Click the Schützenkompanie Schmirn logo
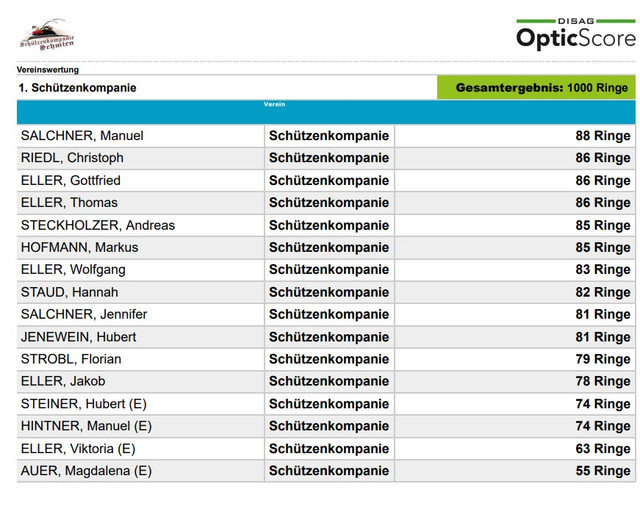 [47, 35]
